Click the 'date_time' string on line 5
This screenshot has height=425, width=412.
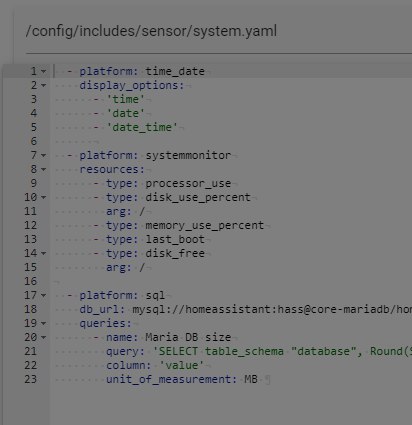[142, 127]
